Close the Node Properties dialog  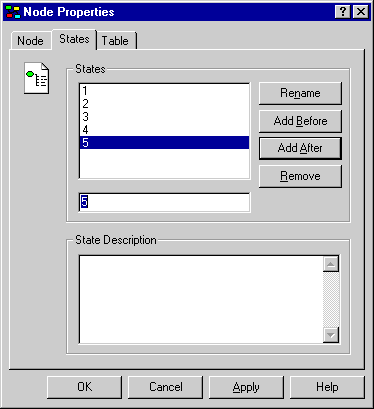pyautogui.click(x=361, y=12)
